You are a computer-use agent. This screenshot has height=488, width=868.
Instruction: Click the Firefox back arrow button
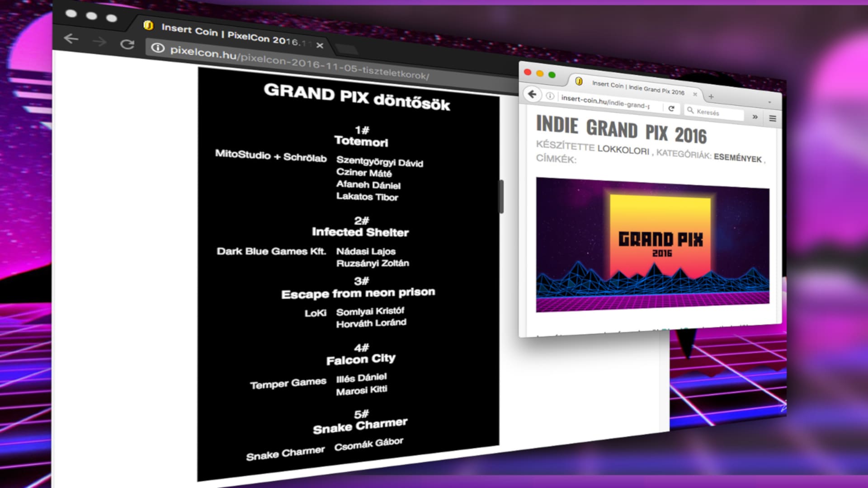click(x=533, y=94)
